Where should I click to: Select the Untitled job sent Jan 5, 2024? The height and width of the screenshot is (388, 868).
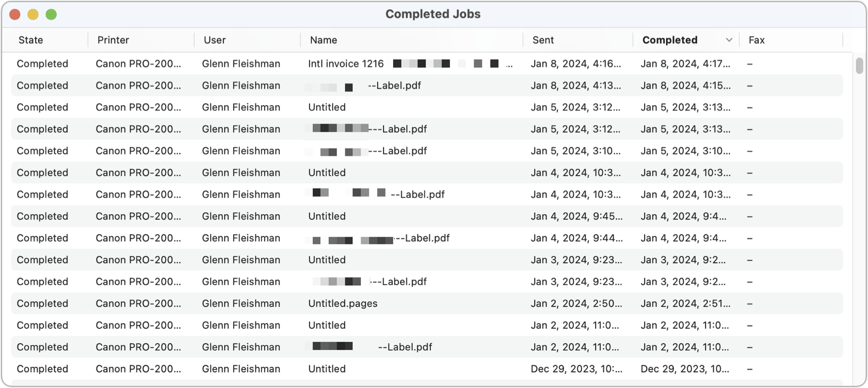(327, 107)
